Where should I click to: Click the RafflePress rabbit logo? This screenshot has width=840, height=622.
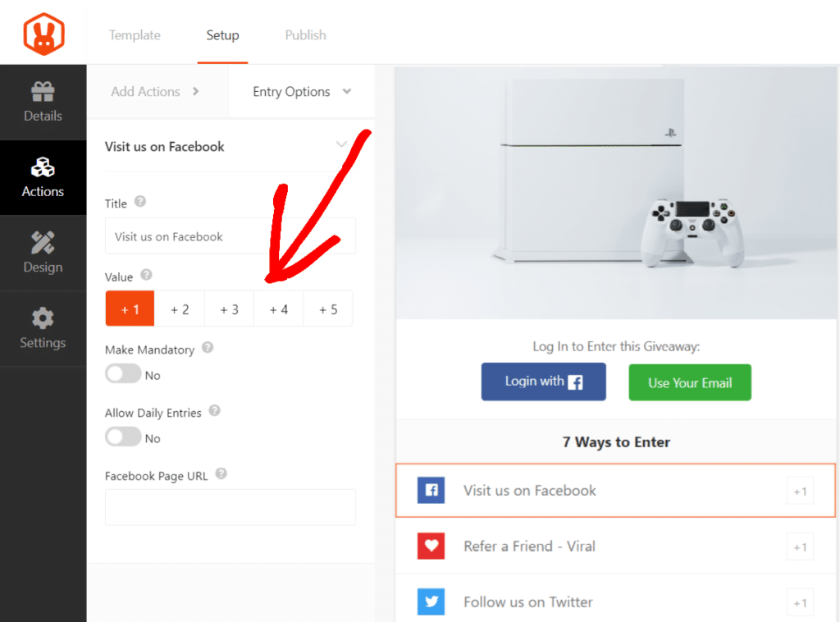43,34
